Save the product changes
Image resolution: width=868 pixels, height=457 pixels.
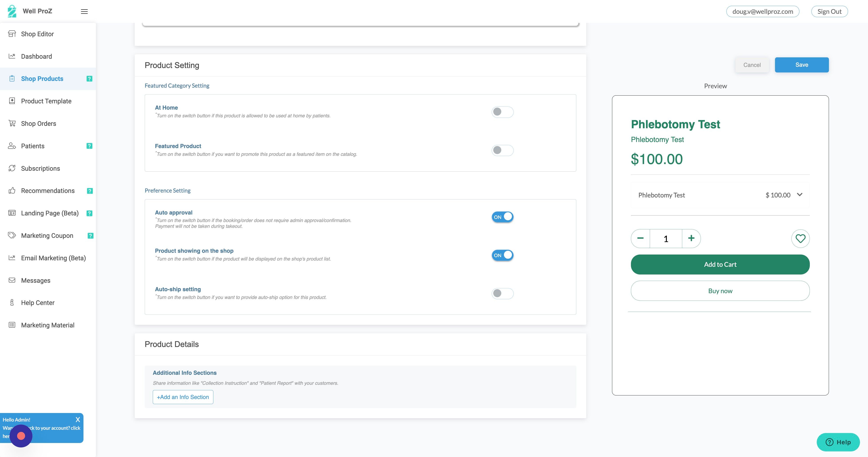click(802, 65)
